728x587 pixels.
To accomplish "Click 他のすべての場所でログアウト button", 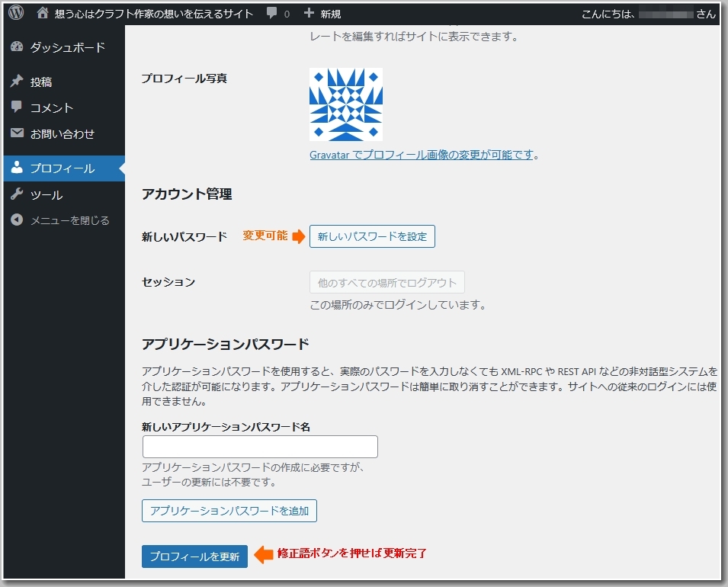I will pos(386,283).
